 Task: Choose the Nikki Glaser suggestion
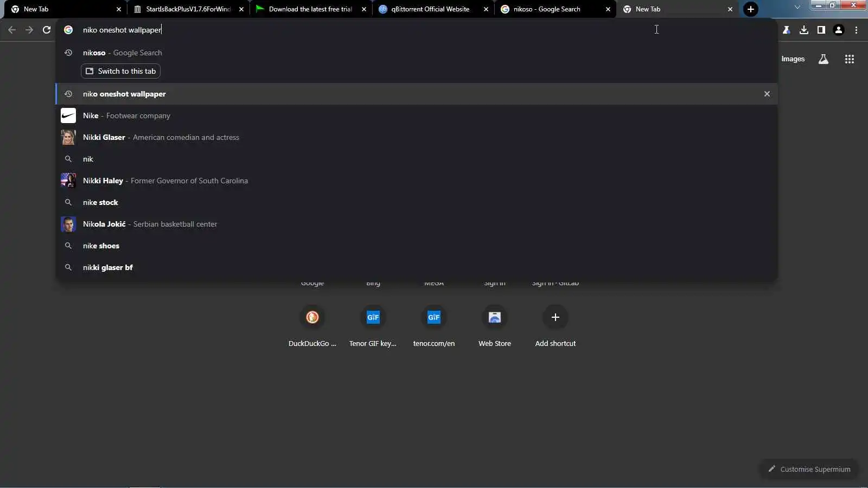pyautogui.click(x=417, y=137)
